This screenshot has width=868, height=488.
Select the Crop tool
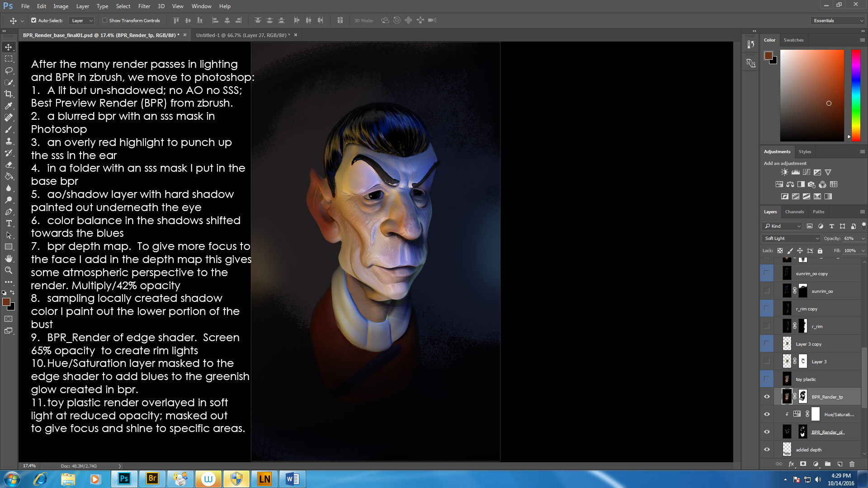pos(9,94)
